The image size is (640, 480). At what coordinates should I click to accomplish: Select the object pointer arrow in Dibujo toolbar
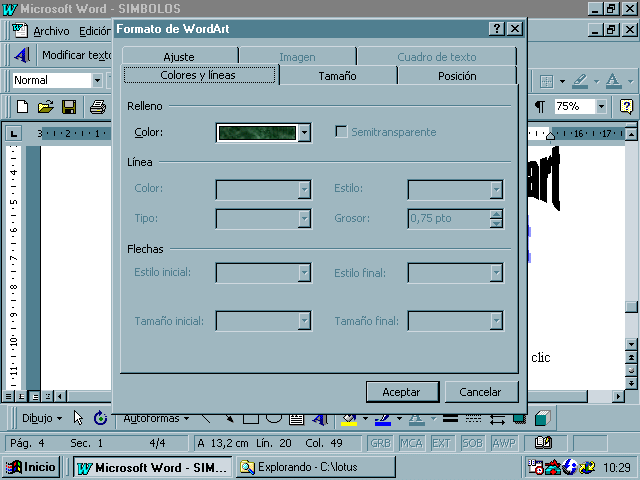coord(78,418)
